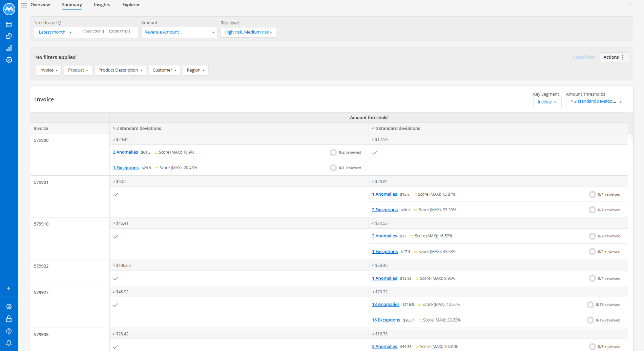Click the date range 12/01/2011 - 12/09/2011 field

click(x=107, y=32)
